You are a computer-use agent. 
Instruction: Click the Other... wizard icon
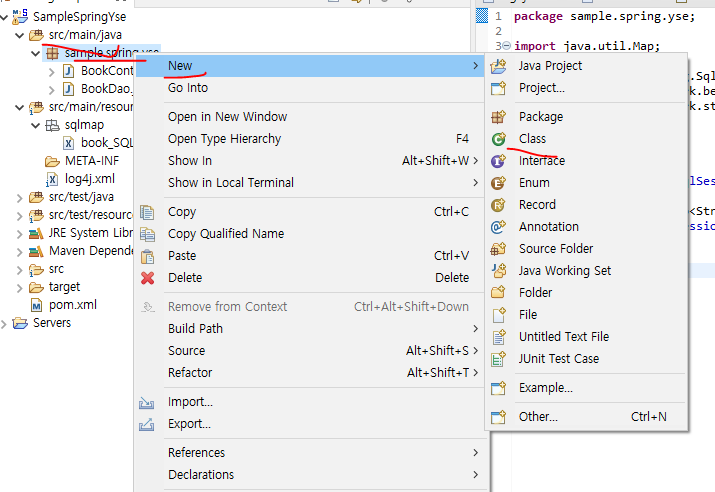pos(498,417)
